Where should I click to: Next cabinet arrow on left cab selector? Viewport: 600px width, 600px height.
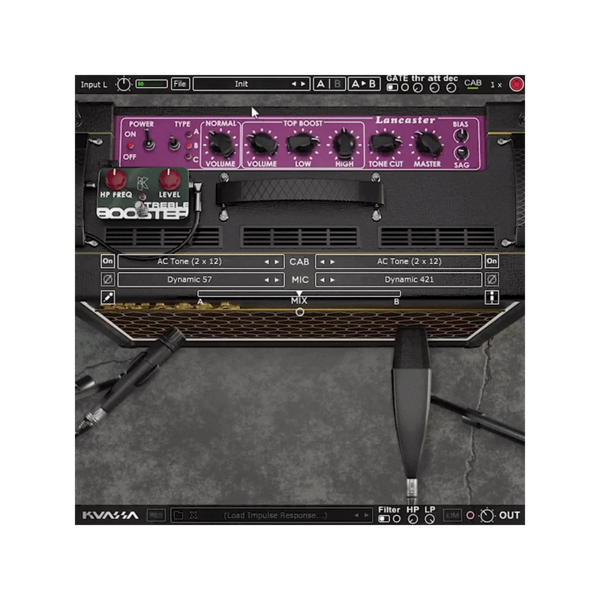pos(277,262)
